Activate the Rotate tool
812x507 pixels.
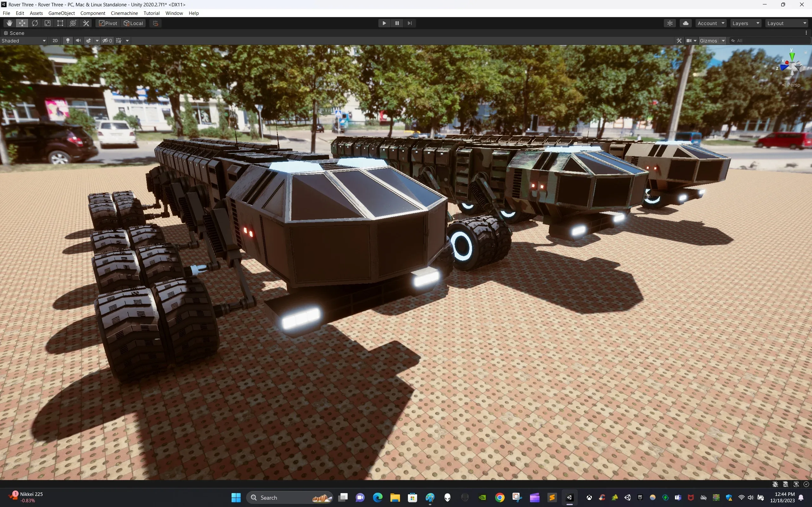pos(35,23)
